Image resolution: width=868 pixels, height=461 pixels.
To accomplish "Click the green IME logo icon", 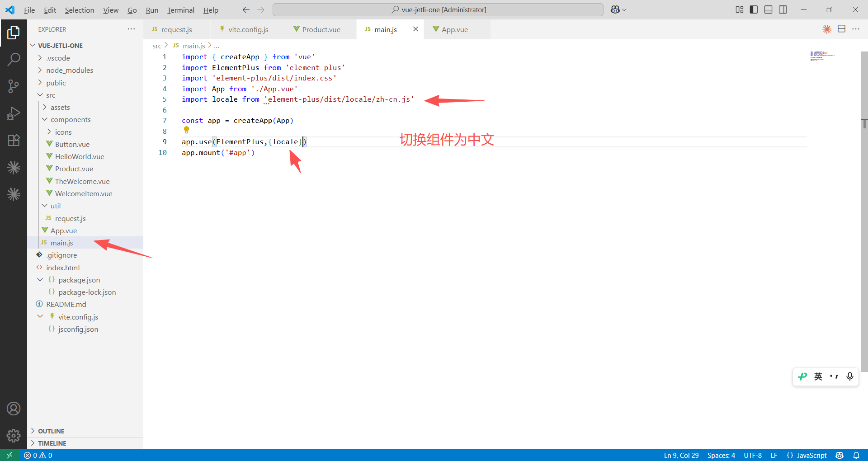I will pyautogui.click(x=802, y=376).
